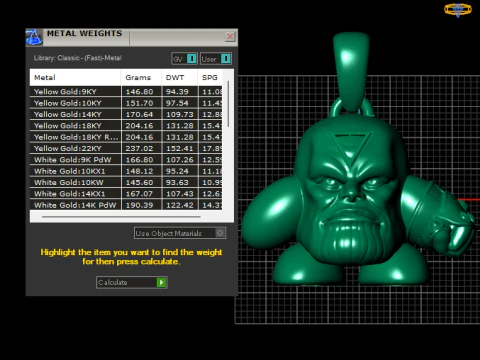
Task: Click the green Calculate arrow icon
Action: click(161, 283)
